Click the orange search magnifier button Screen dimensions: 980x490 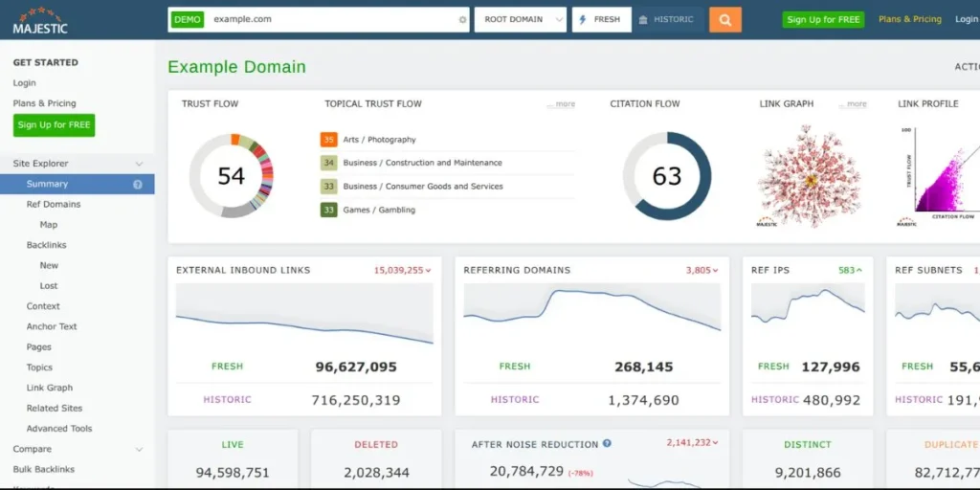(x=724, y=19)
